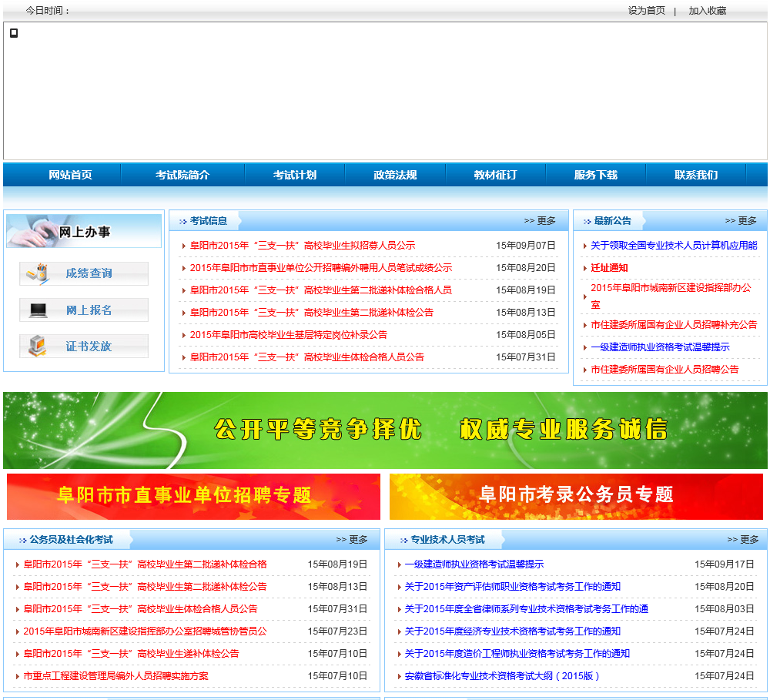The height and width of the screenshot is (700, 770).
Task: Click green 公开平等竞争择优 banner
Action: pyautogui.click(x=385, y=430)
